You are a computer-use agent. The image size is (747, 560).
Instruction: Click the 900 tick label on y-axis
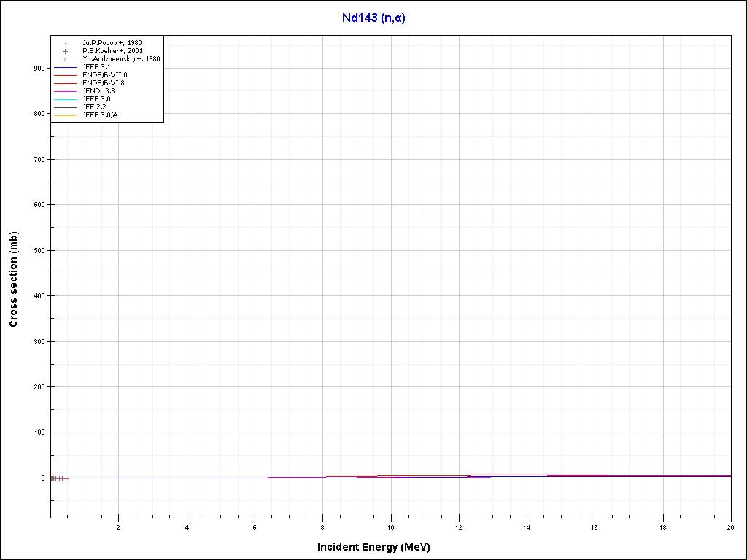pyautogui.click(x=39, y=68)
